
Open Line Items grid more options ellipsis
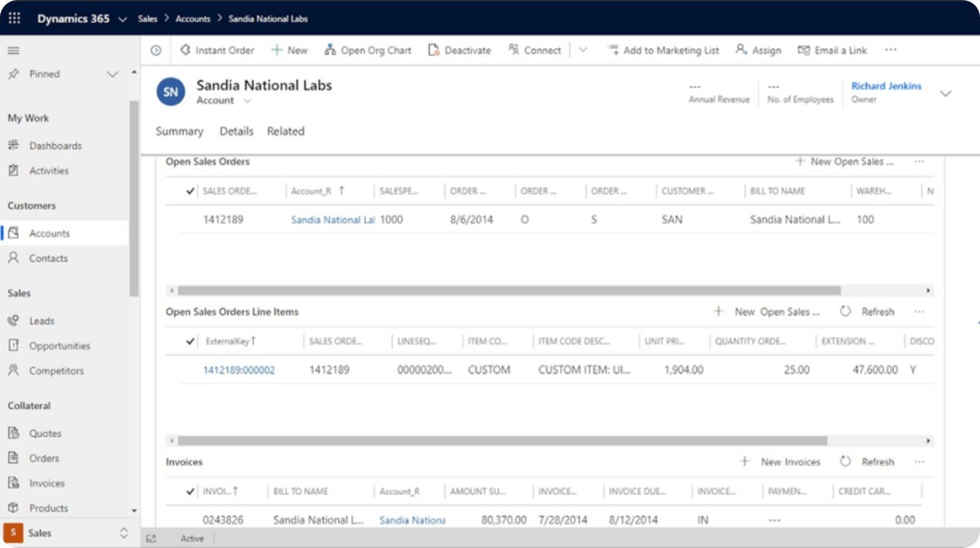pos(919,312)
